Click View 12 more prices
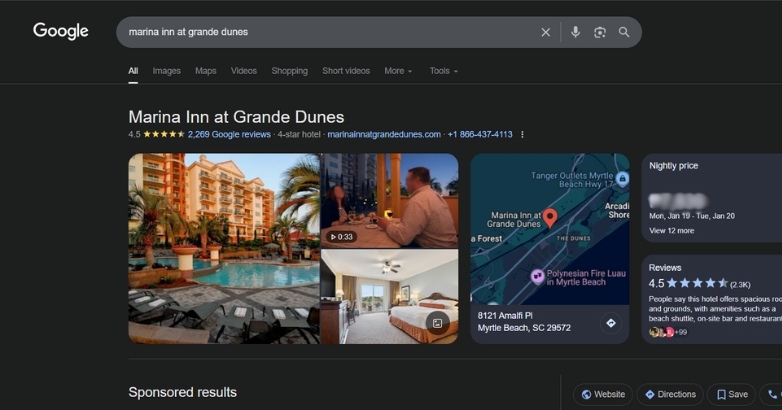 tap(671, 231)
